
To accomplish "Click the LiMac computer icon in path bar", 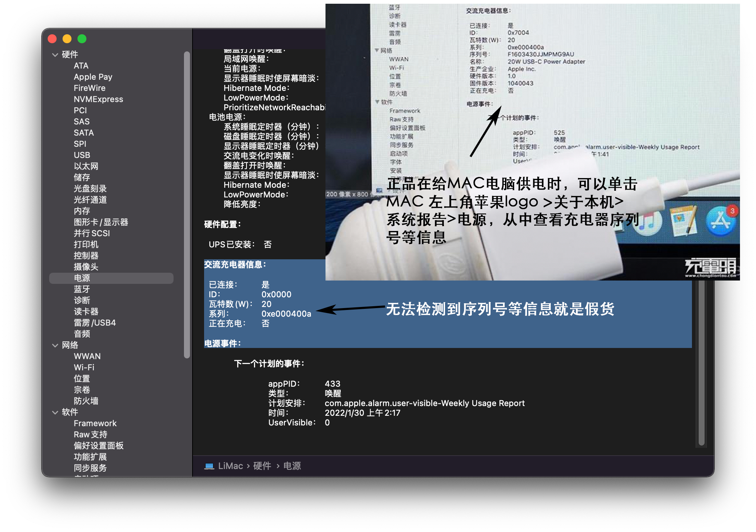I will point(209,466).
